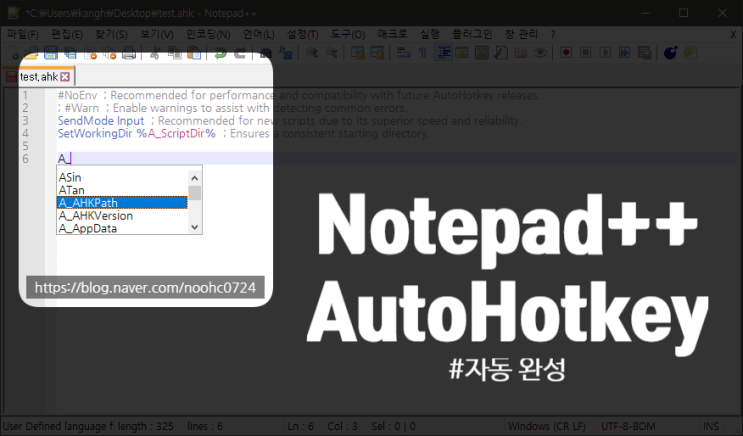Choose A_AppData from autocomplete list
This screenshot has height=436, width=743.
[x=122, y=228]
